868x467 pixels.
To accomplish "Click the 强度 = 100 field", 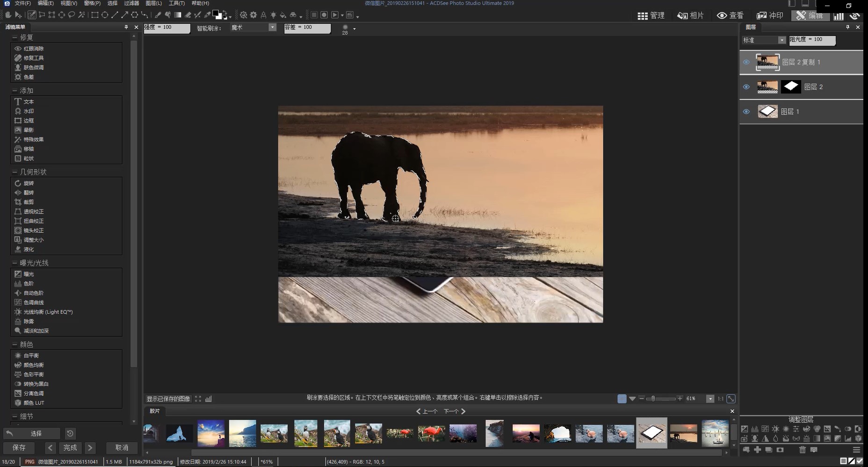I will (167, 28).
